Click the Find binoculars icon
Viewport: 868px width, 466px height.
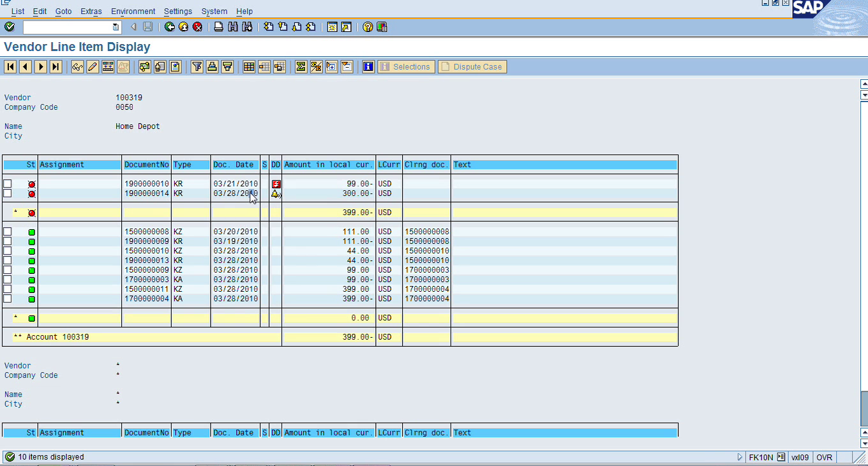(233, 27)
